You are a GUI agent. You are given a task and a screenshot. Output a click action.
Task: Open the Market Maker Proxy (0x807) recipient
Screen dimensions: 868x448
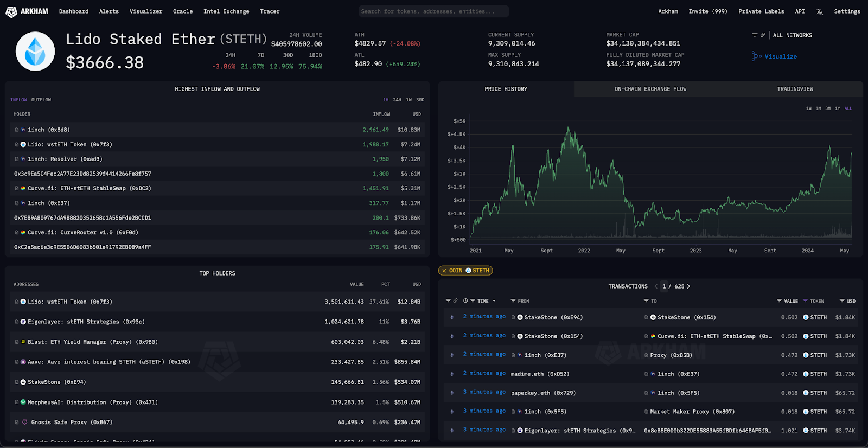pos(692,412)
